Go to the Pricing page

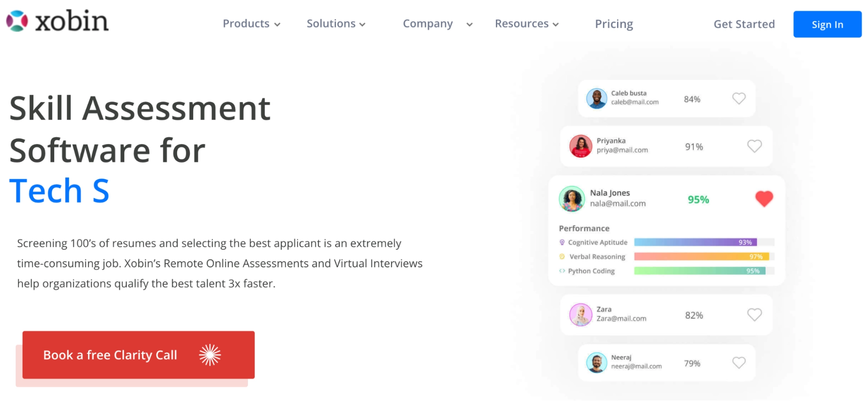tap(614, 24)
